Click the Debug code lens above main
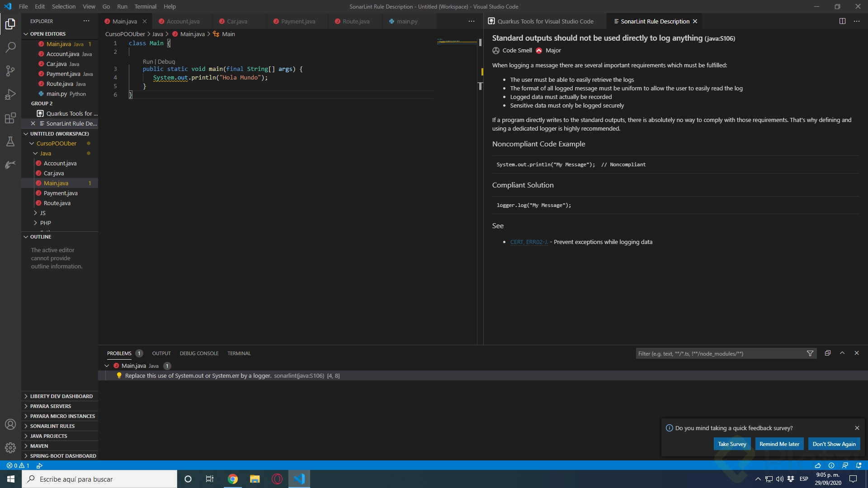 (x=166, y=61)
